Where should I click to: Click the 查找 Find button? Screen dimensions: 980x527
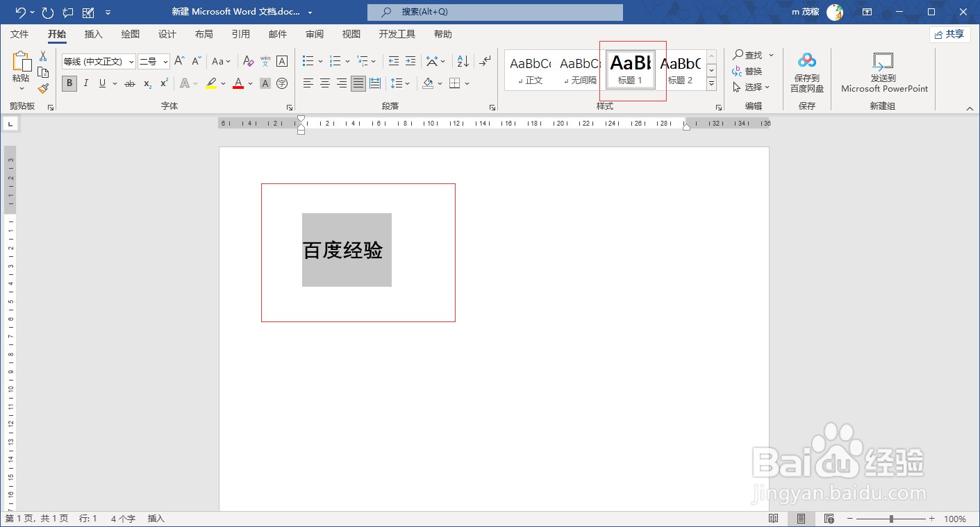753,55
